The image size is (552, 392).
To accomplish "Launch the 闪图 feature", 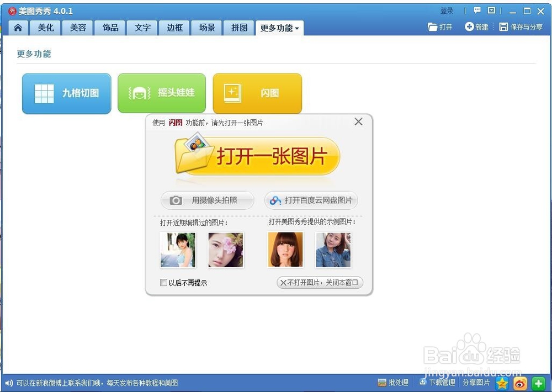I will coord(257,93).
